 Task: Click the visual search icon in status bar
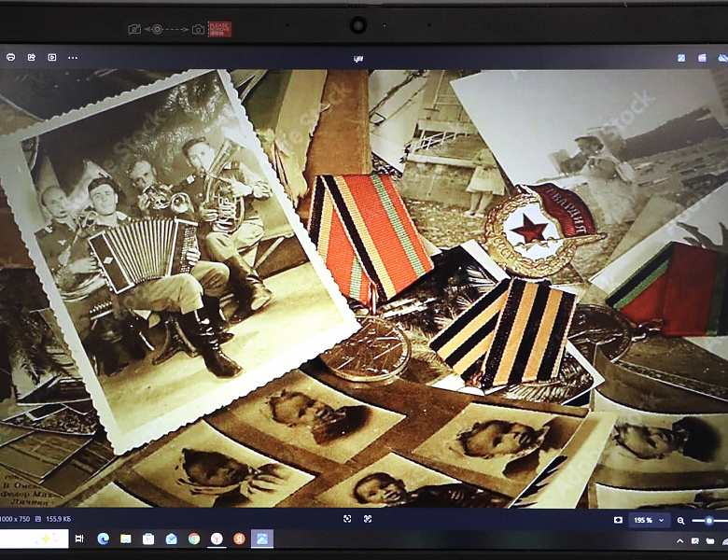pyautogui.click(x=347, y=519)
